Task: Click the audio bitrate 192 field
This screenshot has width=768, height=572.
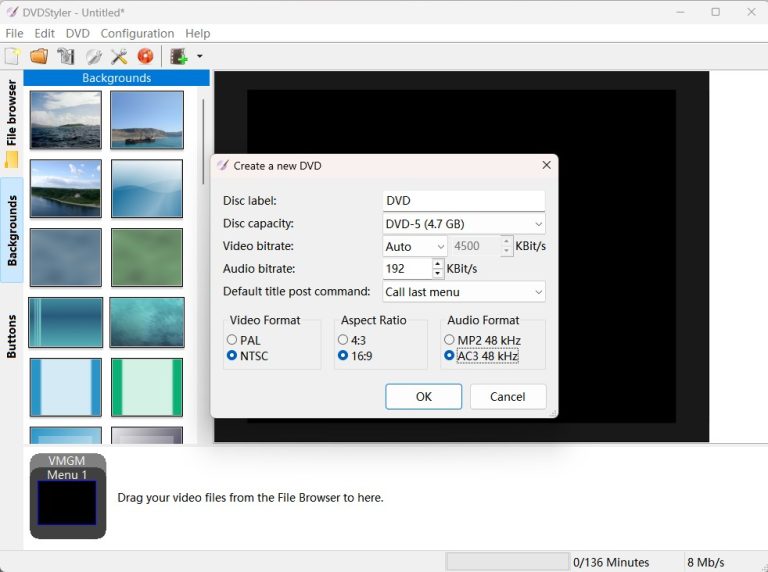Action: point(407,269)
